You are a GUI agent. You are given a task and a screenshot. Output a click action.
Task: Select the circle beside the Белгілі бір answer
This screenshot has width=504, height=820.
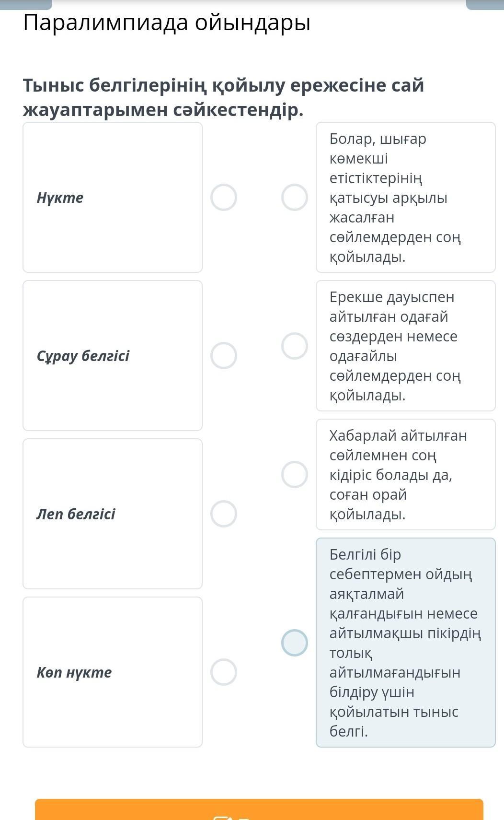[294, 643]
